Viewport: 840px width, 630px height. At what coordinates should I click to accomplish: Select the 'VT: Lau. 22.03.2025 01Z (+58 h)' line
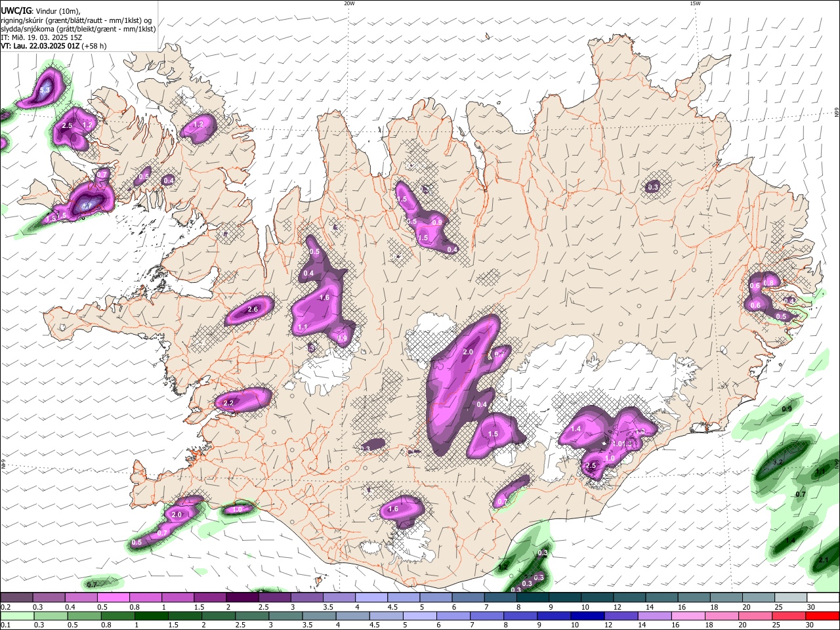click(53, 46)
